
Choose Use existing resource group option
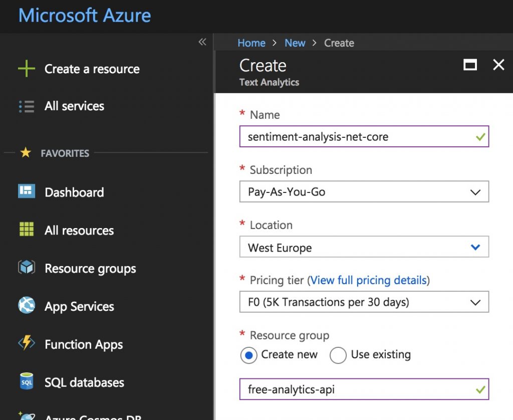tap(338, 355)
